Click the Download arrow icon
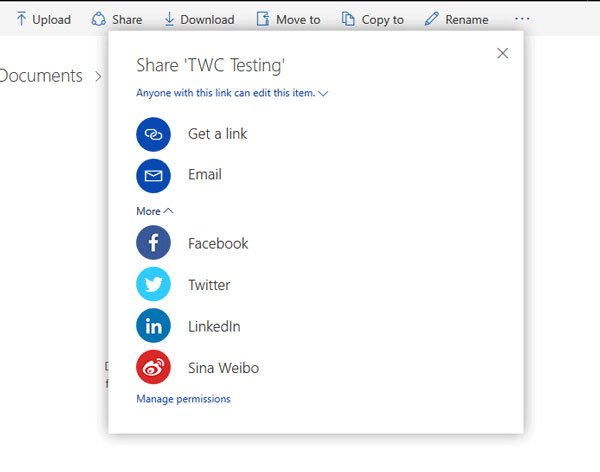Screen dimensions: 600x472 tap(169, 19)
